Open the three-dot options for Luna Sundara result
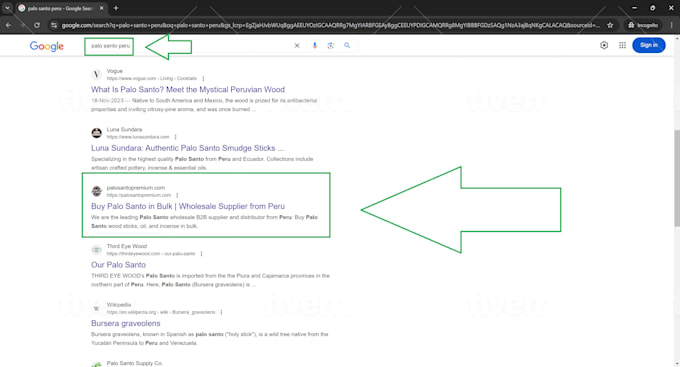 click(x=175, y=137)
